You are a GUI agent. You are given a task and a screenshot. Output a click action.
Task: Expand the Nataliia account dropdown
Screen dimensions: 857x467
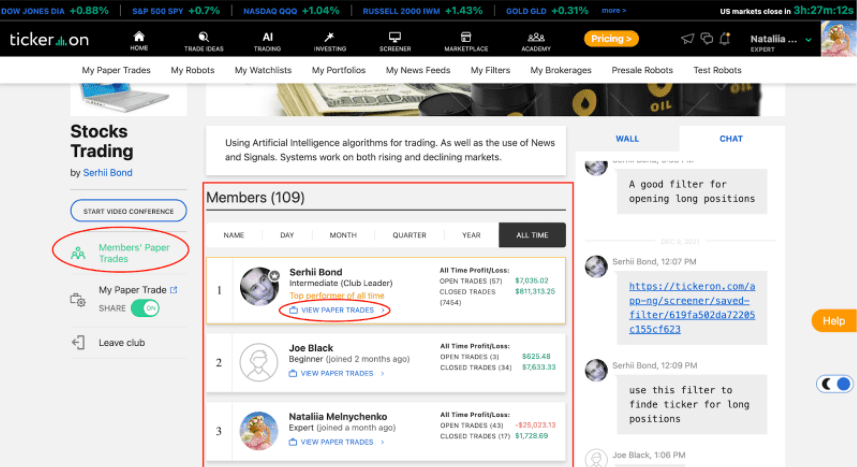click(808, 39)
